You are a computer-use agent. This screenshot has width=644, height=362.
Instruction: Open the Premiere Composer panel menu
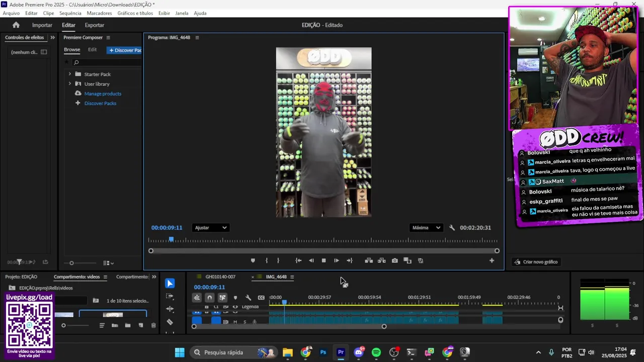pos(108,38)
